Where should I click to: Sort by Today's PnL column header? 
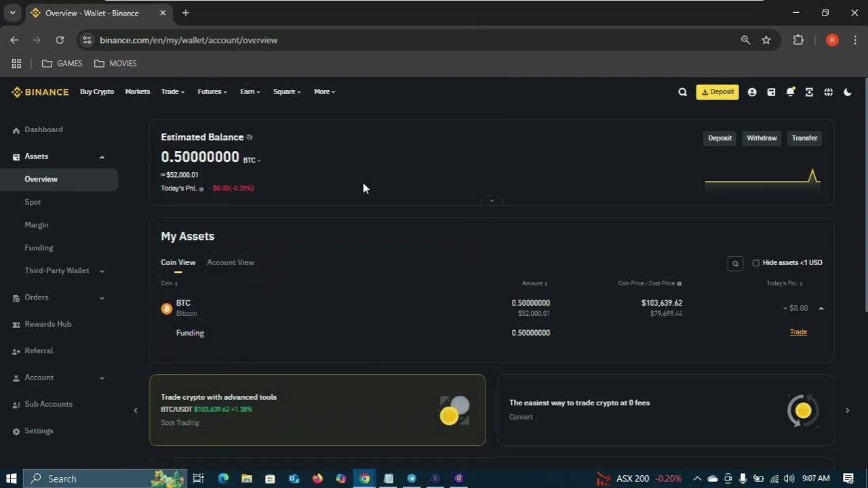(785, 283)
